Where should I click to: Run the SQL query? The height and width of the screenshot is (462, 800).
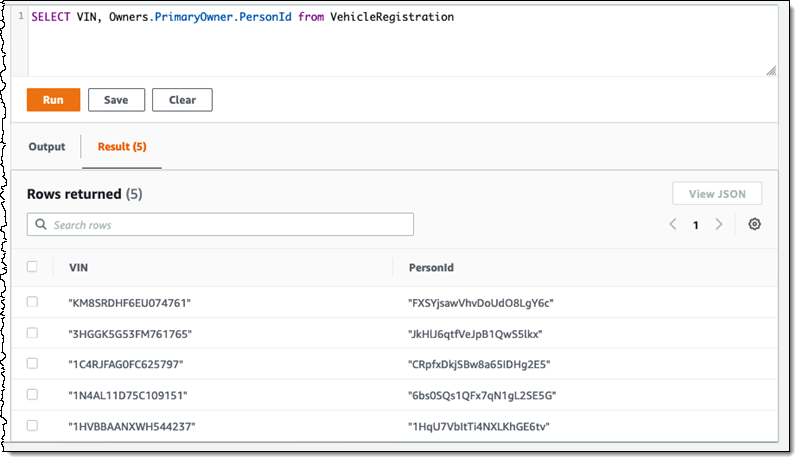(x=53, y=100)
